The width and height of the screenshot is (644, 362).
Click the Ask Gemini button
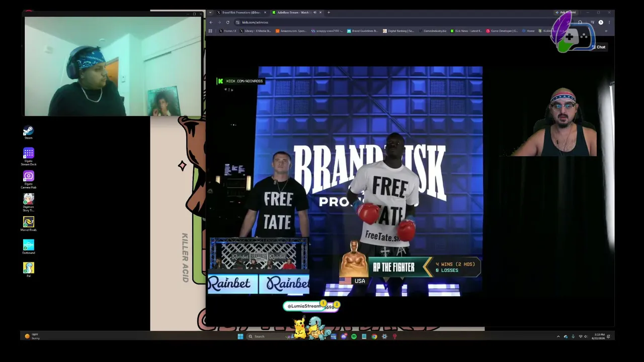coord(566,13)
